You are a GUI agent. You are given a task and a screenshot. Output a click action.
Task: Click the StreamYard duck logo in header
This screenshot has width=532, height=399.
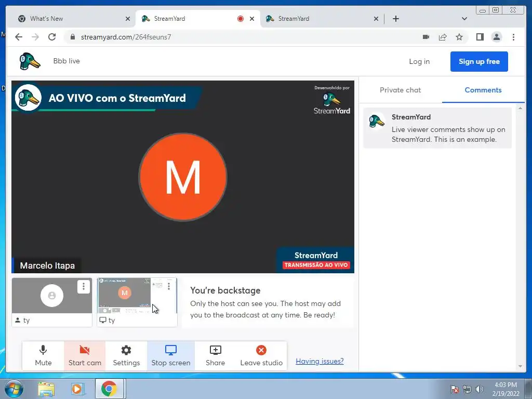click(x=30, y=61)
